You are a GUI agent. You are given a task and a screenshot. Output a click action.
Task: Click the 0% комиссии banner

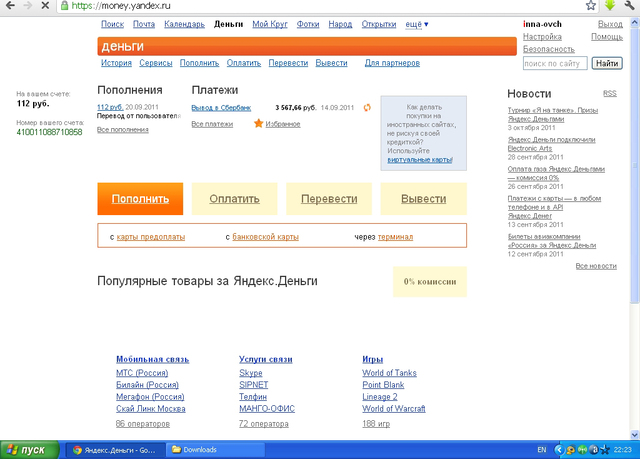coord(429,282)
